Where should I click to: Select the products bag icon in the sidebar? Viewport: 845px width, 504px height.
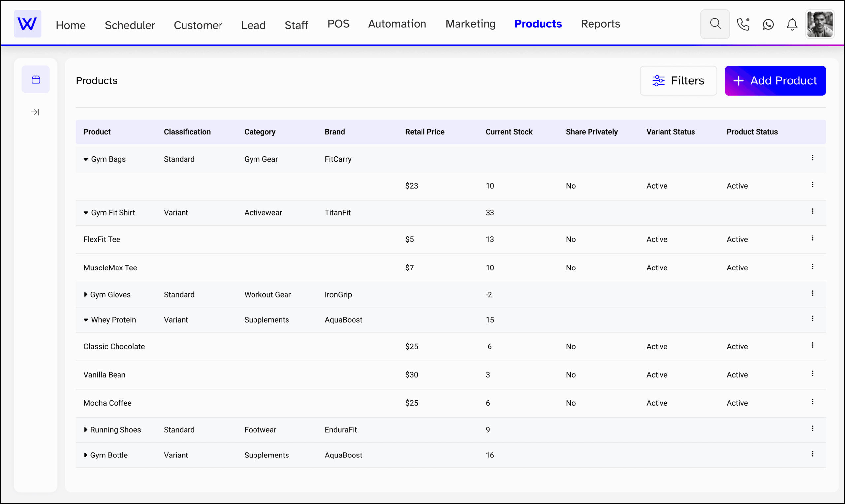[x=35, y=79]
